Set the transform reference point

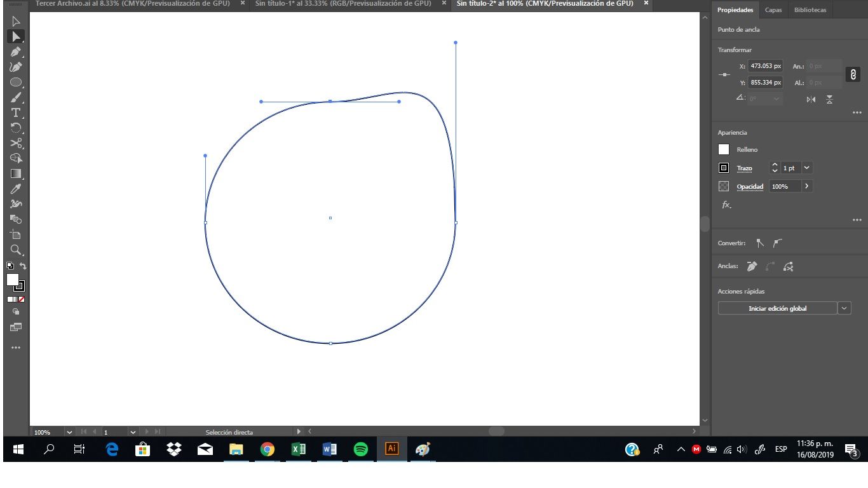click(724, 75)
